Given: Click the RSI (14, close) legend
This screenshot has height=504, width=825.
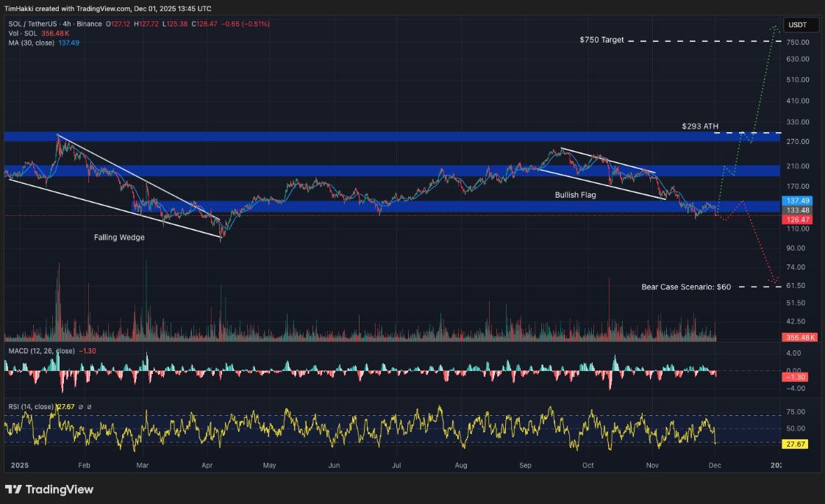Looking at the screenshot, I should [x=32, y=406].
